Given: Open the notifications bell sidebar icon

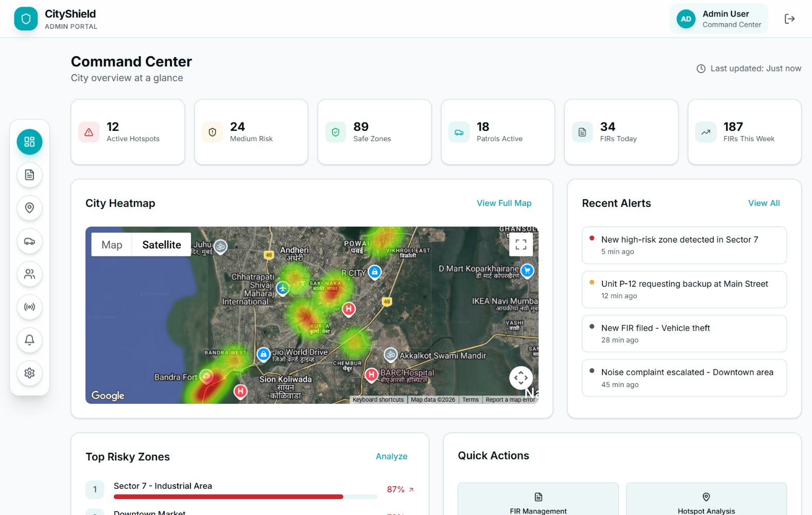Looking at the screenshot, I should (x=29, y=340).
